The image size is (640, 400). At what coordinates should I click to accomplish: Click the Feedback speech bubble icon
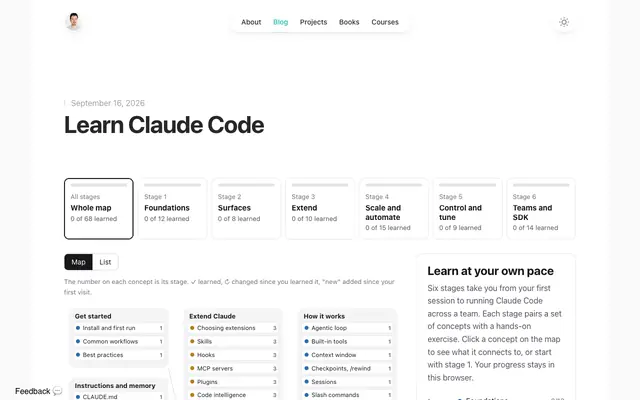(x=58, y=391)
